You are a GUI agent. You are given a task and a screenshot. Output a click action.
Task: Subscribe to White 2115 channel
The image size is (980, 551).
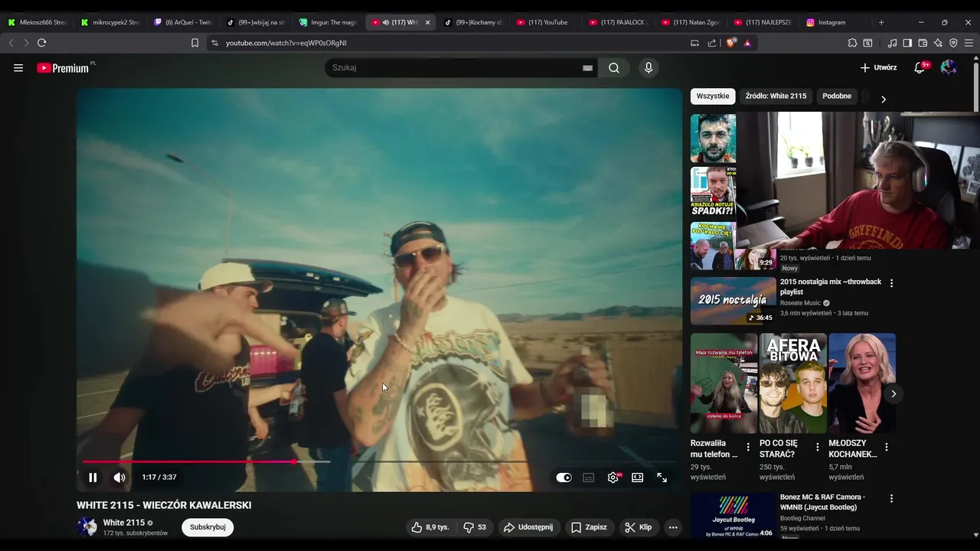tap(207, 527)
